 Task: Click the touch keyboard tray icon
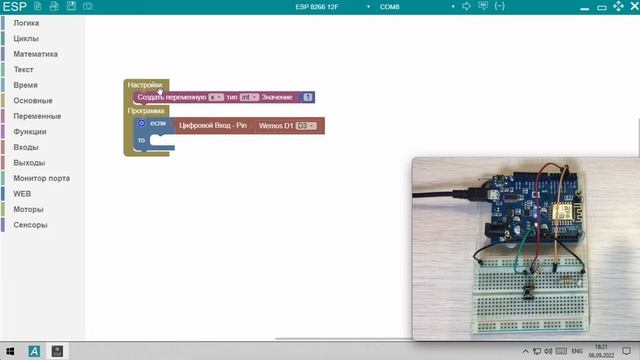(562, 351)
